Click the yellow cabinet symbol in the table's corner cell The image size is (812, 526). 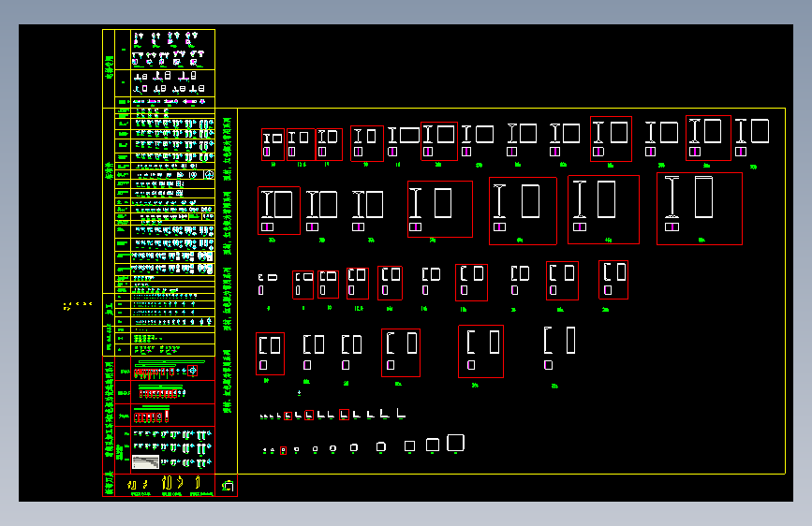coord(228,486)
